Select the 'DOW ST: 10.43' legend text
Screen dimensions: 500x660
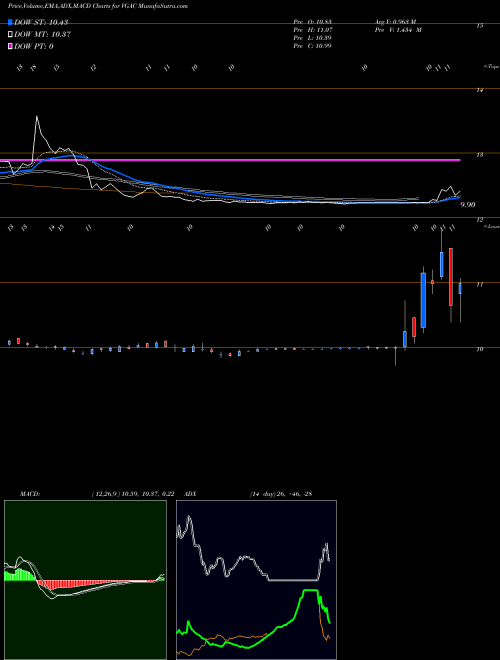click(41, 22)
